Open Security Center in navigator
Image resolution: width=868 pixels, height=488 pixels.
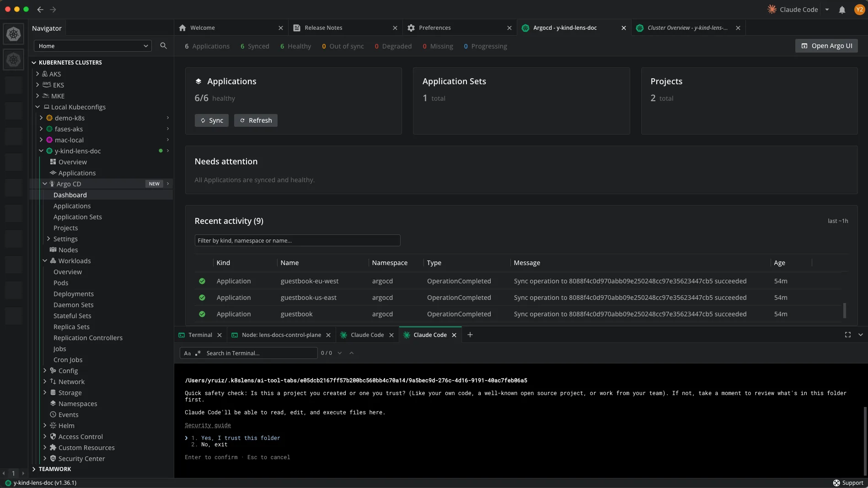point(81,459)
